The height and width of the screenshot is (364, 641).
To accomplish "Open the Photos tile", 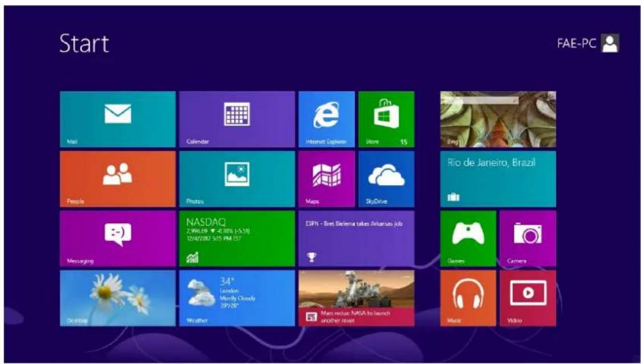I will 237,179.
